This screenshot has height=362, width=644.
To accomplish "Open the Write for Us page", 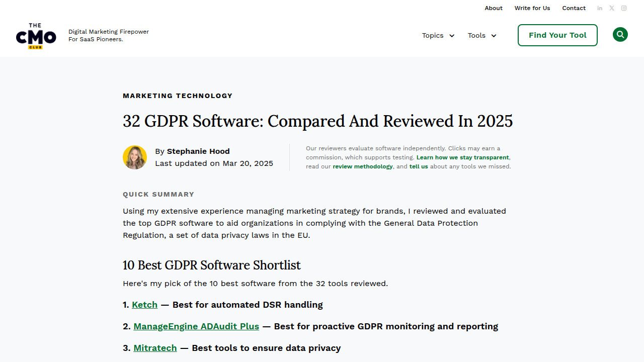I will [x=532, y=8].
